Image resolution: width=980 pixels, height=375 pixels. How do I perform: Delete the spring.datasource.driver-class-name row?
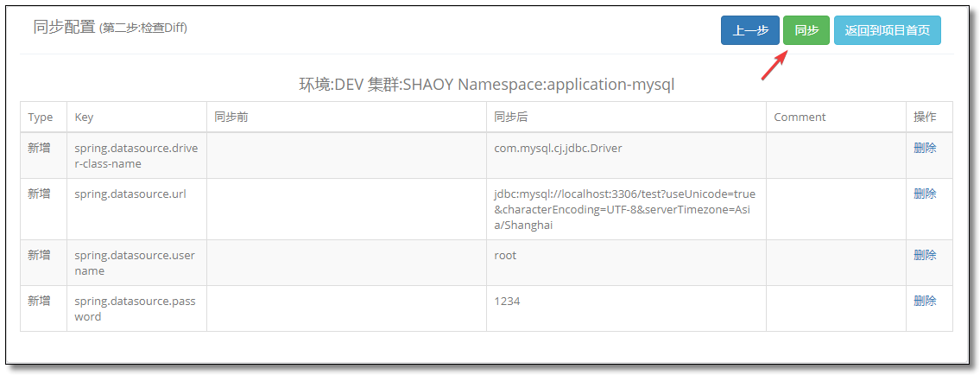[x=925, y=148]
